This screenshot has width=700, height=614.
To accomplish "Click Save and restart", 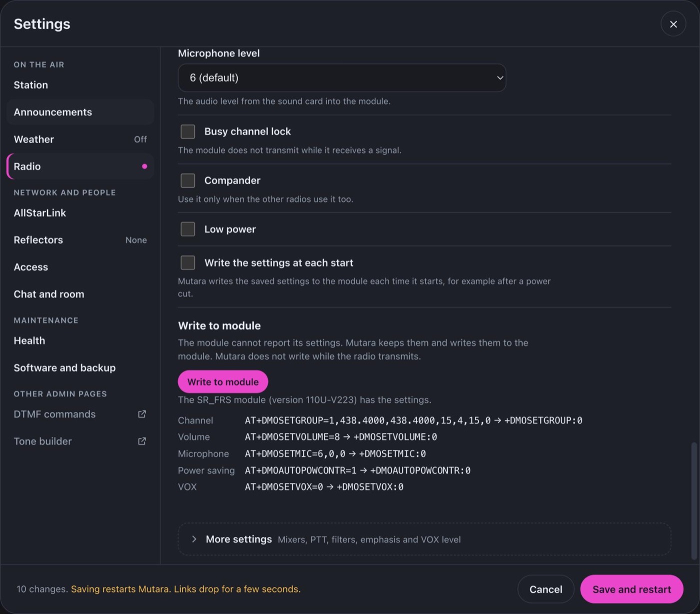I will coord(631,589).
